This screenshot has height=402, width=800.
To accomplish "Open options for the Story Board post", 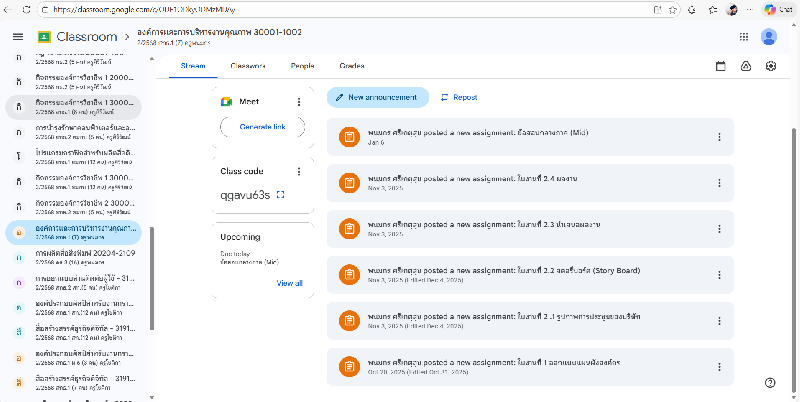I will tap(718, 275).
